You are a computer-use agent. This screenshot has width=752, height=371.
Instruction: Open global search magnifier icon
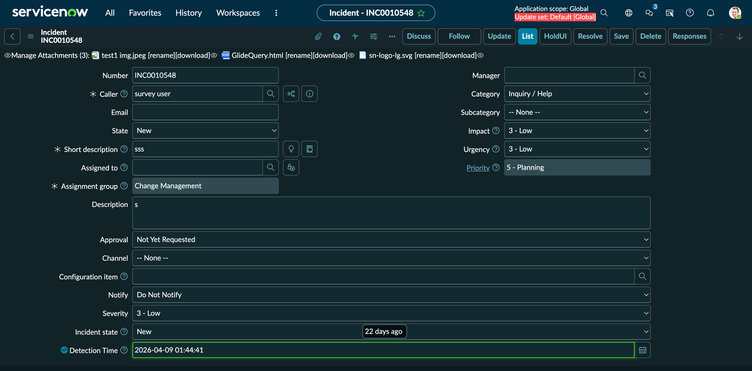604,13
